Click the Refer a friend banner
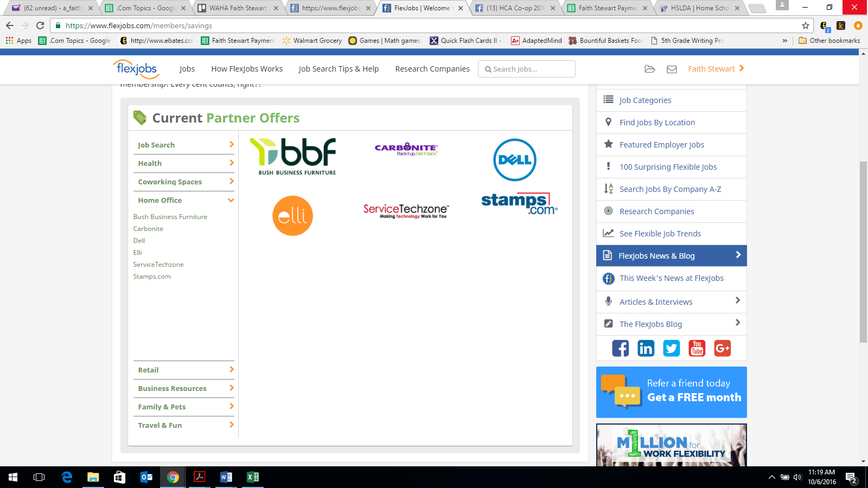 (672, 392)
